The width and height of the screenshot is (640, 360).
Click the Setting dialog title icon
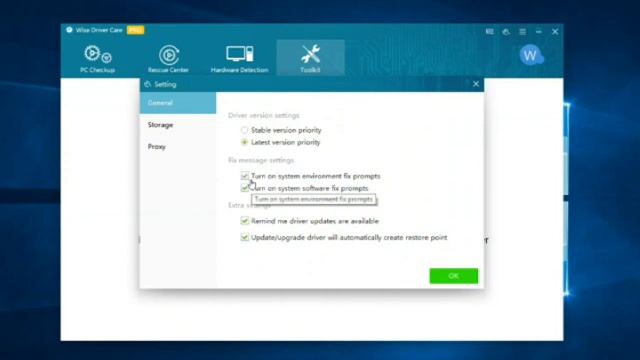coord(147,84)
